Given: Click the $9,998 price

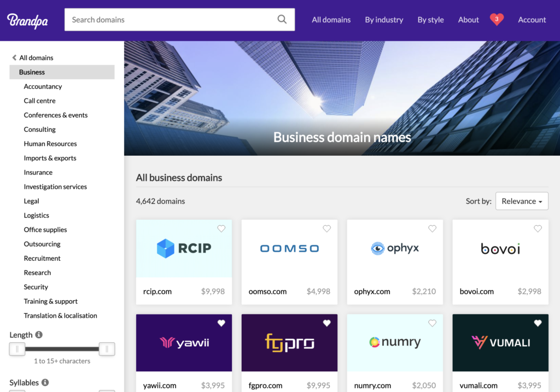Looking at the screenshot, I should pyautogui.click(x=213, y=291).
